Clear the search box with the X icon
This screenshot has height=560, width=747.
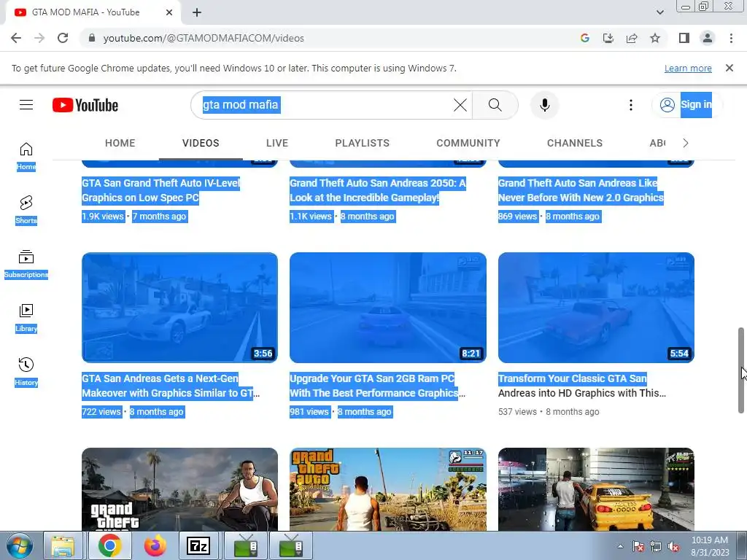click(x=460, y=105)
